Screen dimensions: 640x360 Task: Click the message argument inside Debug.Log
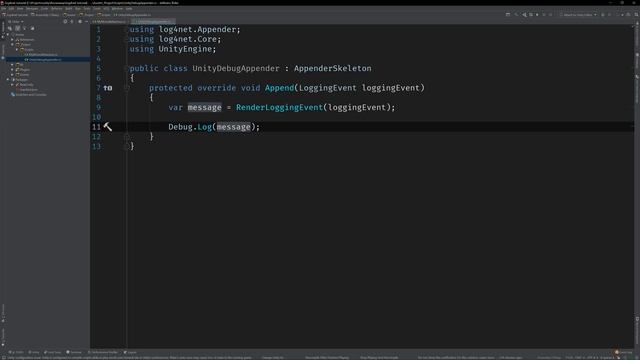pos(233,127)
